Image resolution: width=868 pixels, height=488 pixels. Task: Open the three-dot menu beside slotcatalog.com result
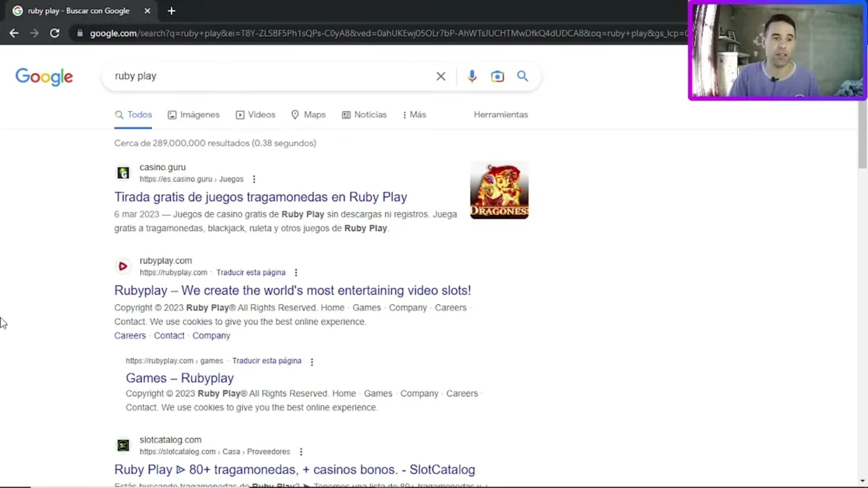tap(301, 451)
